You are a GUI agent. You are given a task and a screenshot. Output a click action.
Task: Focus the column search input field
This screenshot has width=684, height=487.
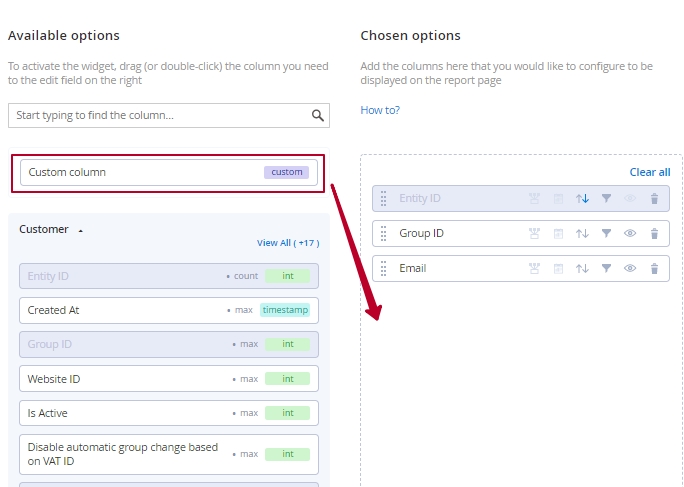169,116
